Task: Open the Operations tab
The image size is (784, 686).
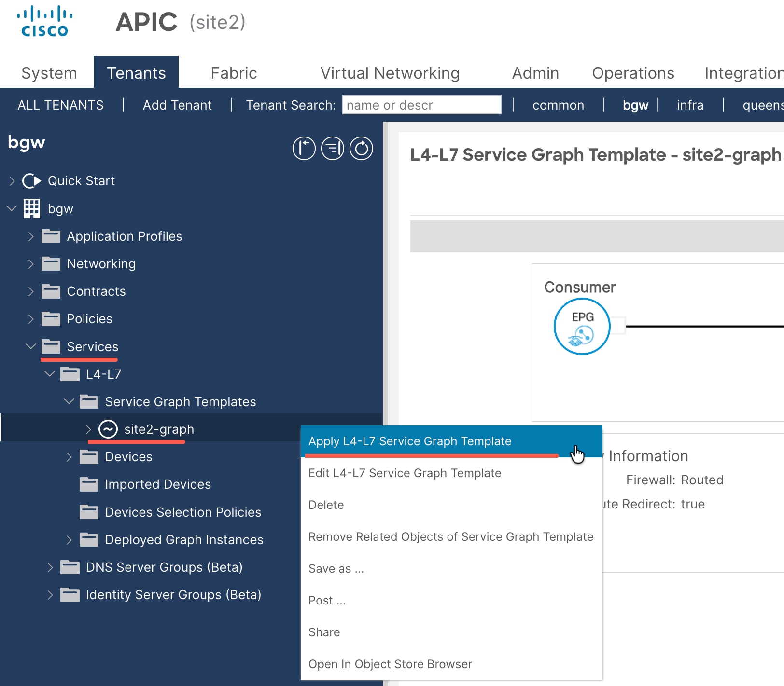Action: tap(633, 73)
